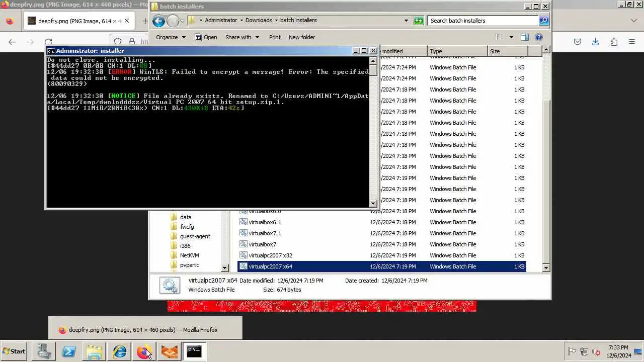This screenshot has height=362, width=644.
Task: Refresh the batch installers folder view
Action: point(419,21)
